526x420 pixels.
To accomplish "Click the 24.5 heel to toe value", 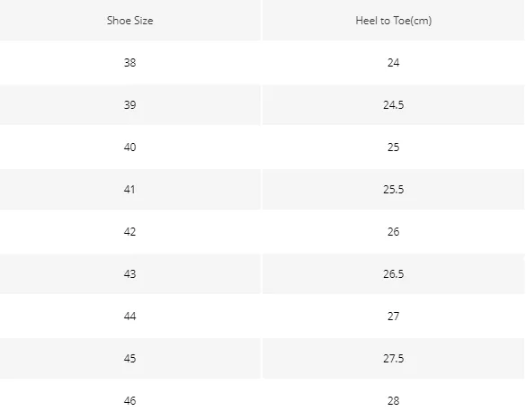I will (393, 105).
